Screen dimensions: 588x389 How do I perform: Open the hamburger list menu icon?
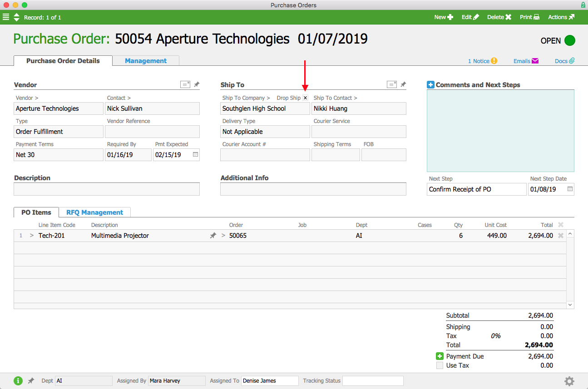pos(6,17)
